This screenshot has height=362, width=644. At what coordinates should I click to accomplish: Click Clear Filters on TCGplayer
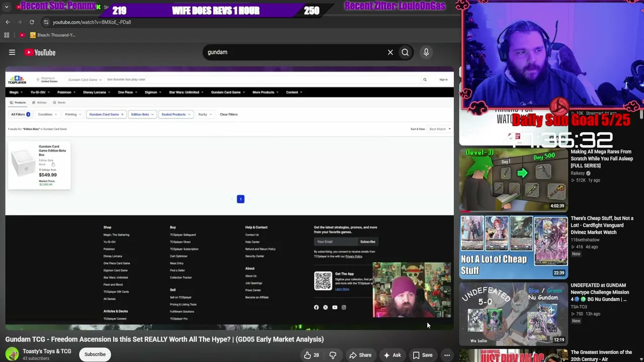(228, 115)
